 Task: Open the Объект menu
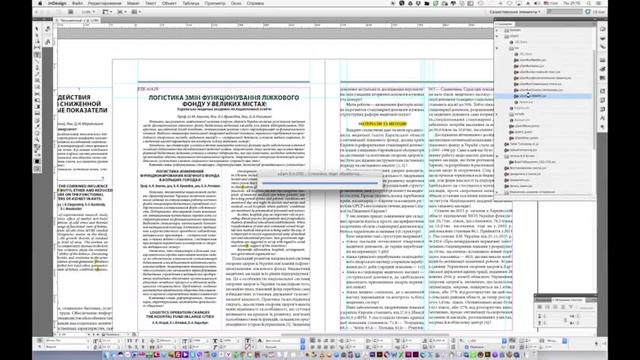click(169, 3)
